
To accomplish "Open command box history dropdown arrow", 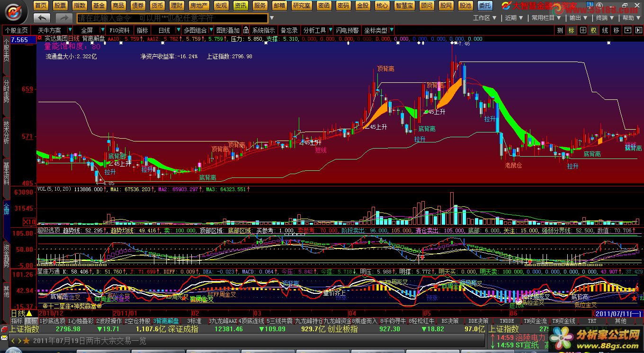I will (272, 18).
